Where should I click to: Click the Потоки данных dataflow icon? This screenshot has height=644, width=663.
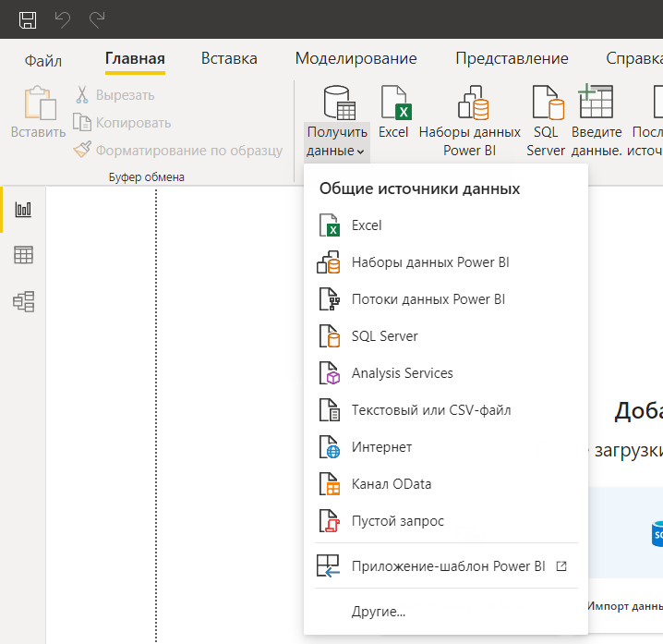(330, 298)
